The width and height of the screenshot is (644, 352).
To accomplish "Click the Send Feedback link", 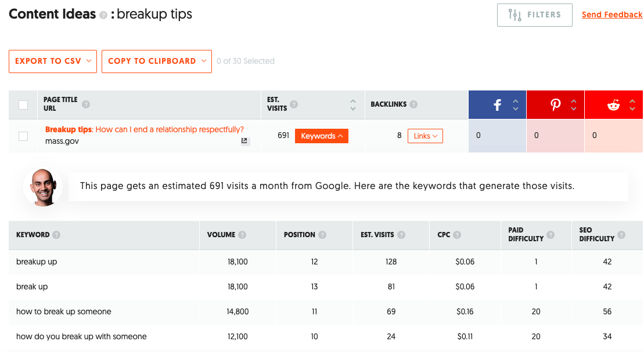I will 612,14.
